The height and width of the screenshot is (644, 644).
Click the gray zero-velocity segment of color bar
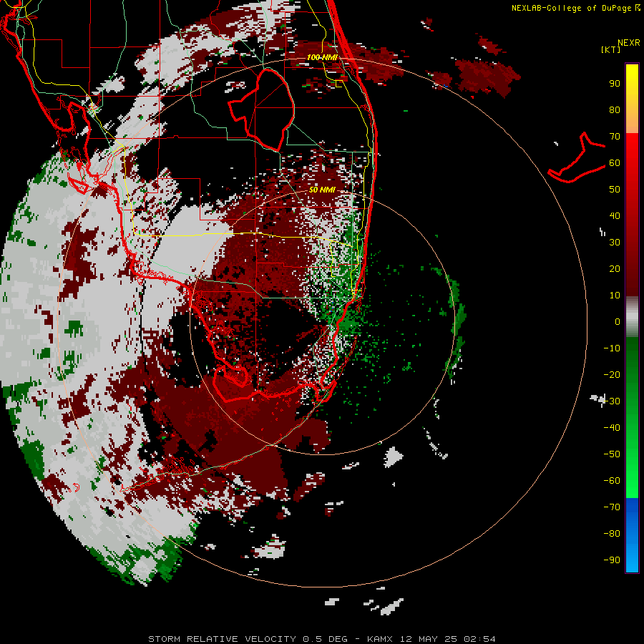pyautogui.click(x=632, y=317)
